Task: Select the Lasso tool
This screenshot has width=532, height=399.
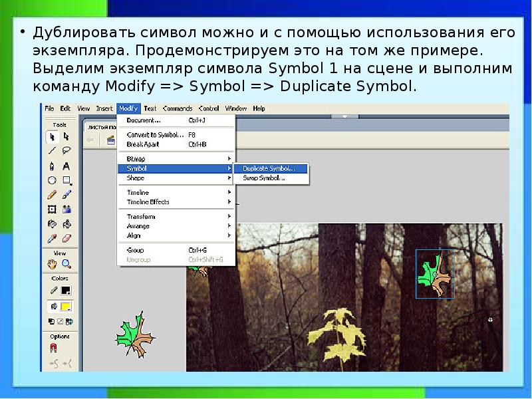Action: [66, 152]
